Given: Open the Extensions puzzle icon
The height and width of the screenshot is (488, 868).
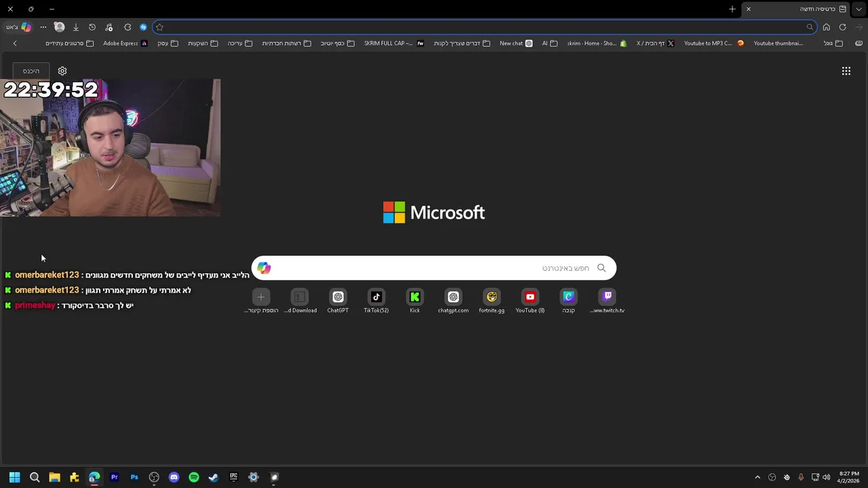Looking at the screenshot, I should point(127,27).
